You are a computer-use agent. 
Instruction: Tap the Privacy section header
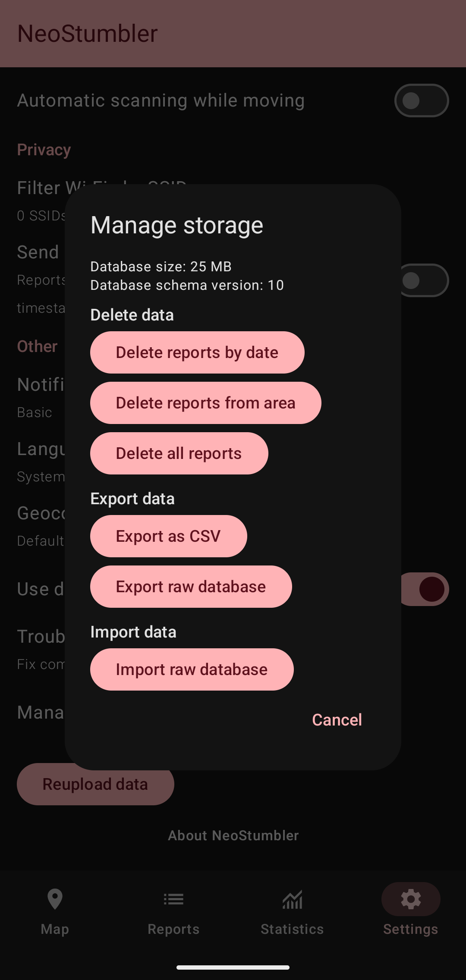pyautogui.click(x=44, y=150)
